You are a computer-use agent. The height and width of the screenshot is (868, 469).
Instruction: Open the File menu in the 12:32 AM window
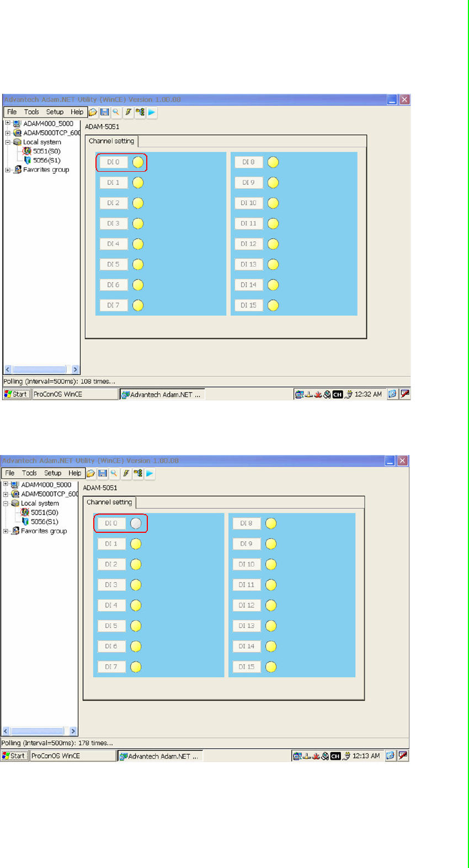[x=12, y=112]
